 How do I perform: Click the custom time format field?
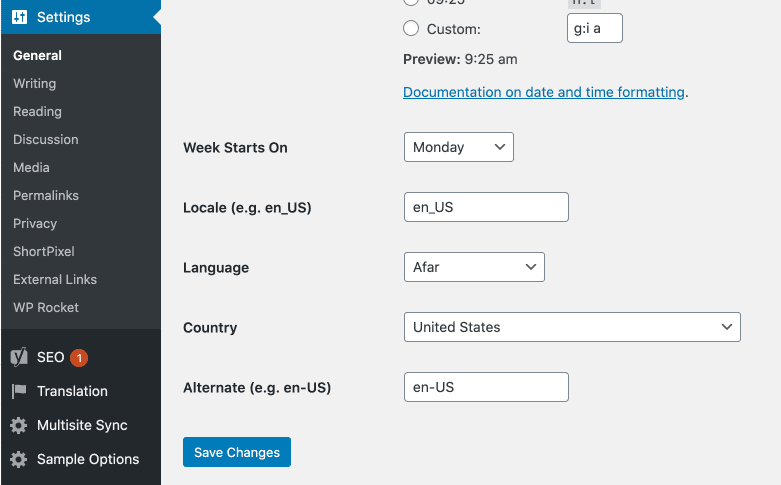coord(595,28)
